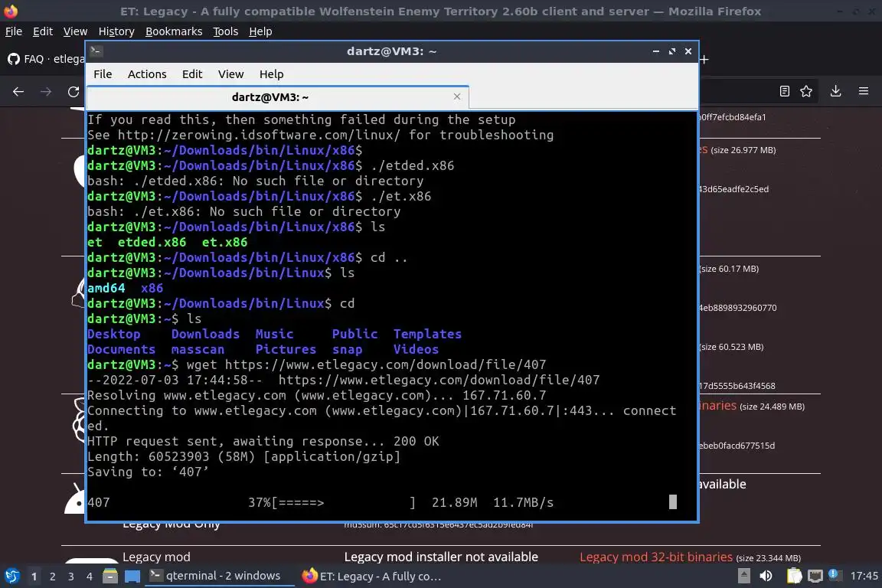Click show desktop icon in taskbar

[132, 577]
